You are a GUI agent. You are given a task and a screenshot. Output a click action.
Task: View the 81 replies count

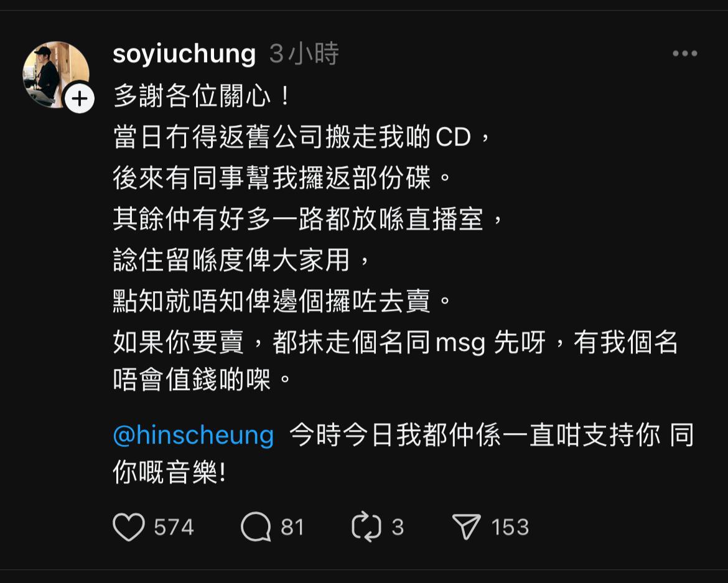(292, 527)
